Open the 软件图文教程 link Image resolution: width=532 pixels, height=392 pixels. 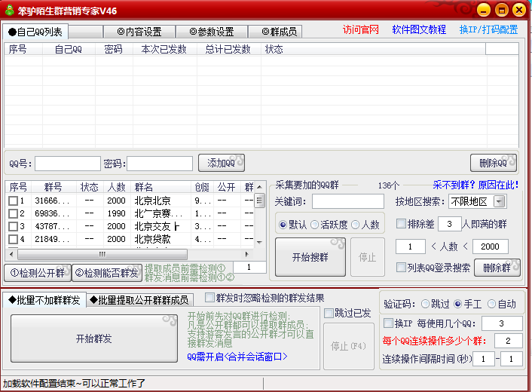[419, 30]
